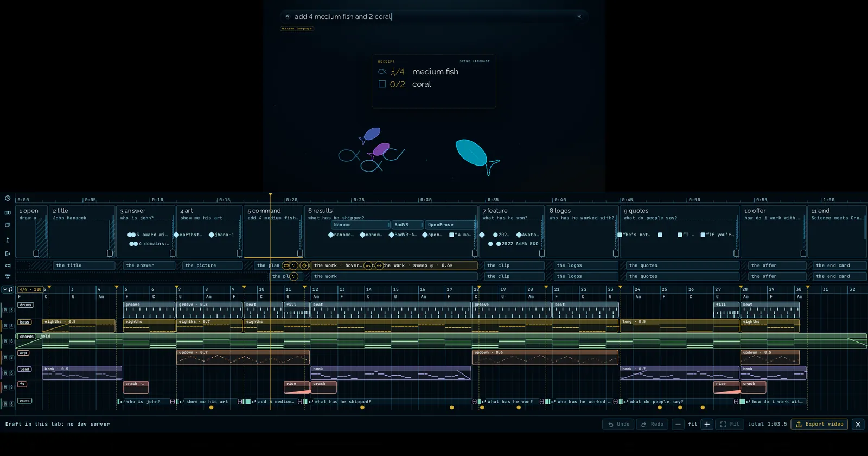Select the '9 quotes' scene card
Image resolution: width=868 pixels, height=456 pixels.
pyautogui.click(x=679, y=231)
